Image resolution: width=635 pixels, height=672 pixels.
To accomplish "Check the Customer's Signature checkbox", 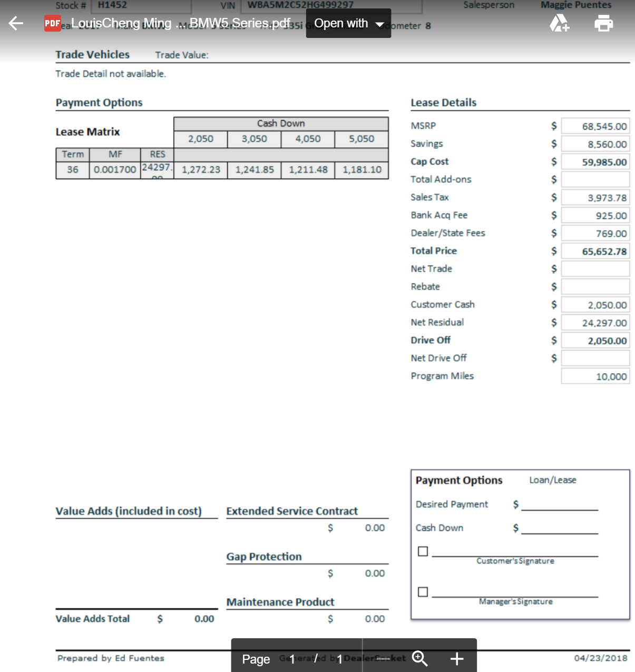I will coord(423,551).
